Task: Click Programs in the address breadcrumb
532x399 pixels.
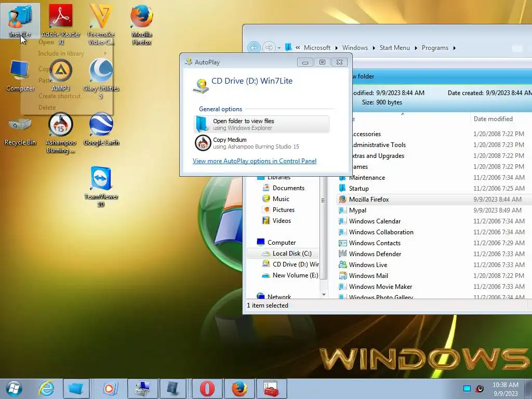Action: coord(435,48)
